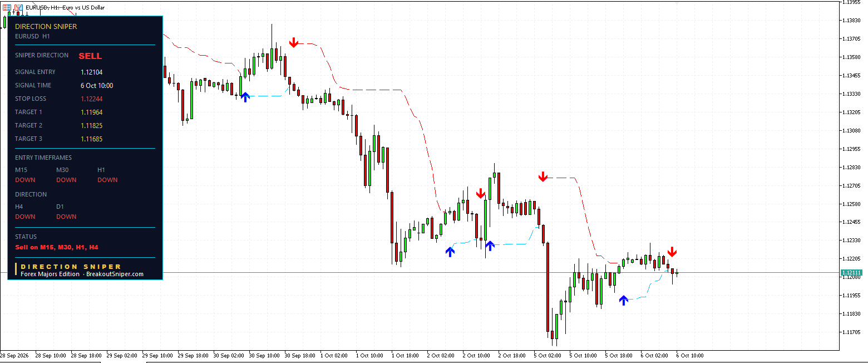Select the red sell arrow near 30 Sep 18:00
868x363 pixels.
pyautogui.click(x=294, y=42)
